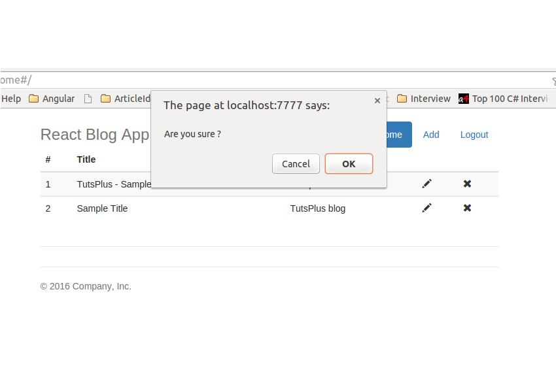Click OK to confirm the deletion dialog
This screenshot has width=556, height=392.
pos(349,164)
